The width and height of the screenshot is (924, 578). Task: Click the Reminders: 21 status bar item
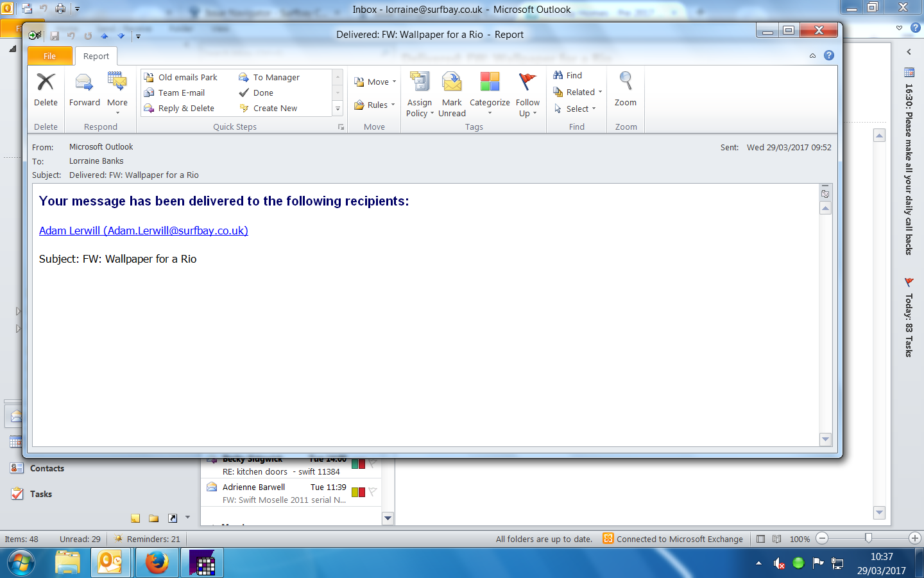coord(147,539)
